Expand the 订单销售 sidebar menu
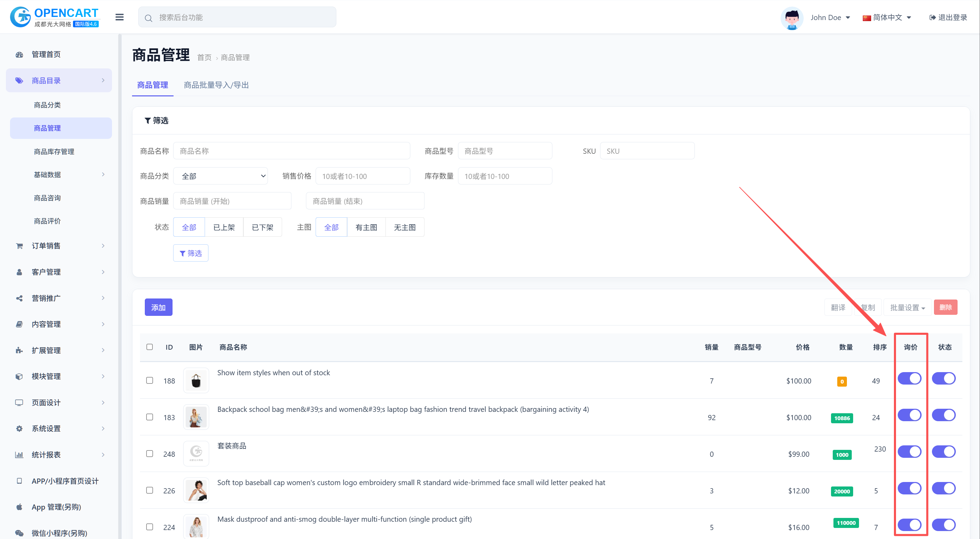980x539 pixels. click(59, 246)
